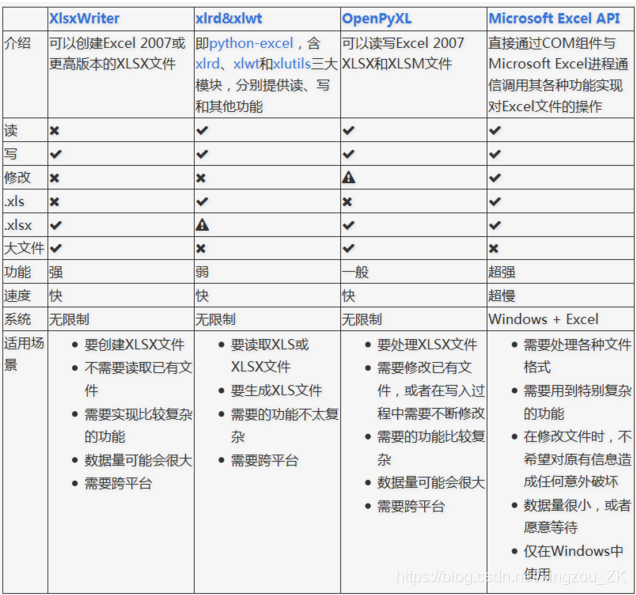This screenshot has width=636, height=595.
Task: Click the 仅在Windows中使用 bullet
Action: click(x=573, y=562)
